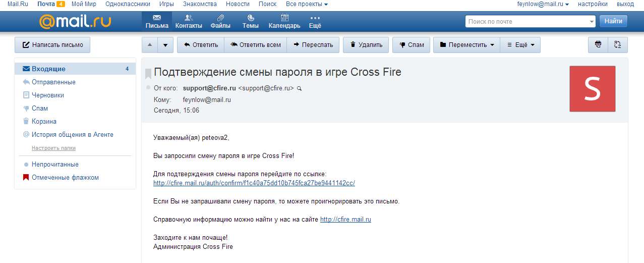This screenshot has width=644, height=263.
Task: Open Мой Мир in top navigation
Action: 84,4
